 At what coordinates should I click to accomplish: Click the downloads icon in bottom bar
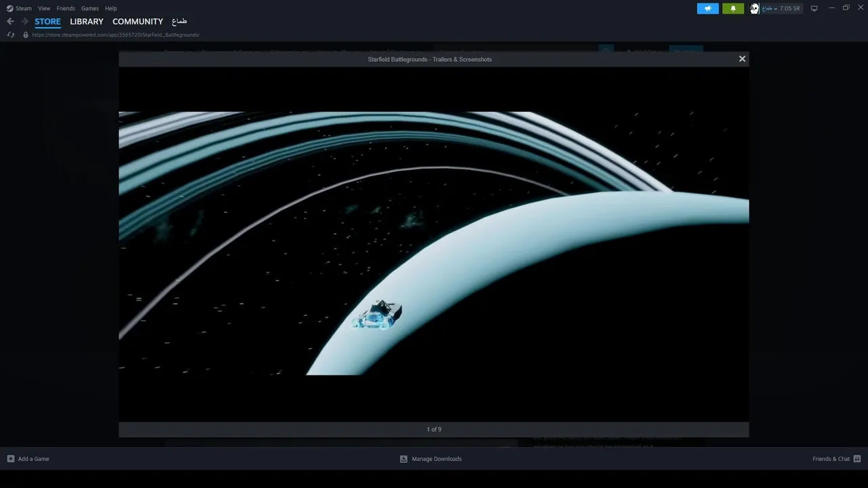(x=403, y=459)
